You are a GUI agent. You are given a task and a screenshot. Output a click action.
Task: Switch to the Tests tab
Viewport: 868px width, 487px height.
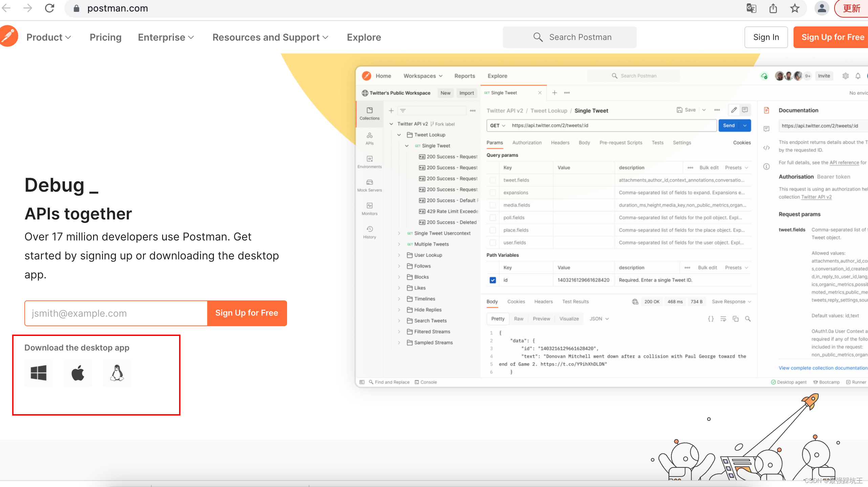point(657,143)
